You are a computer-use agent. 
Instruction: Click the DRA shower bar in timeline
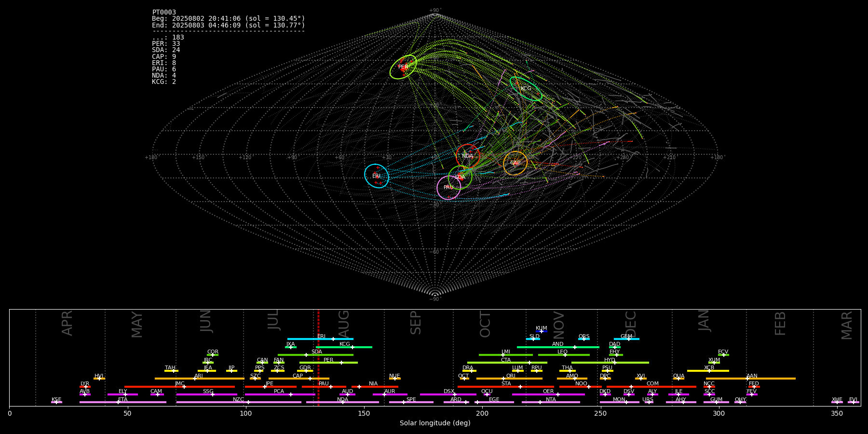[x=469, y=371]
